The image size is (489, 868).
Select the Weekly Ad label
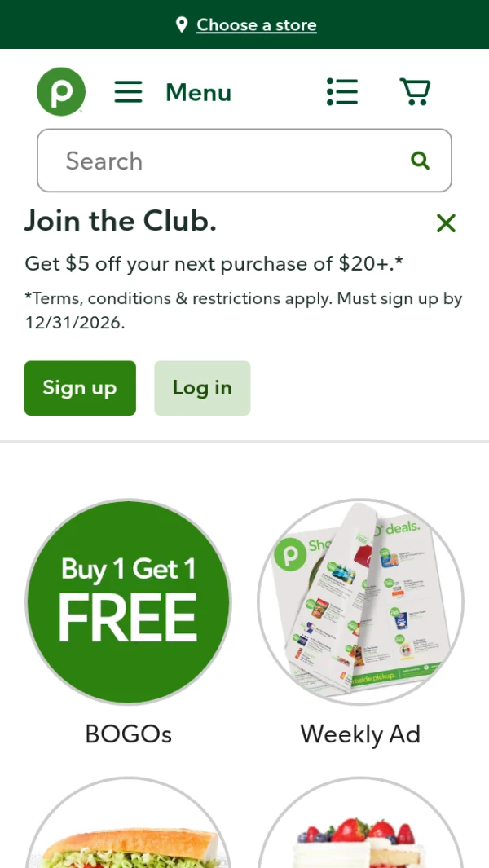click(x=360, y=734)
